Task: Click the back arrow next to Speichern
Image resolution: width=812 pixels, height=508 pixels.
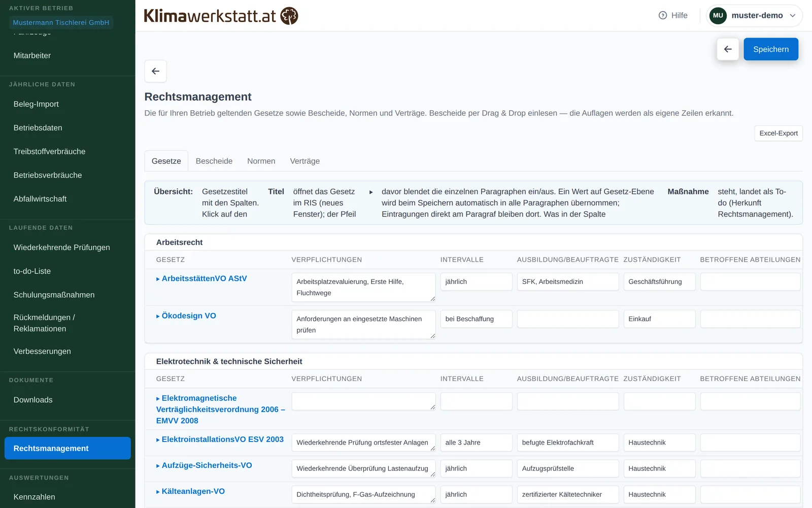Action: (x=728, y=49)
